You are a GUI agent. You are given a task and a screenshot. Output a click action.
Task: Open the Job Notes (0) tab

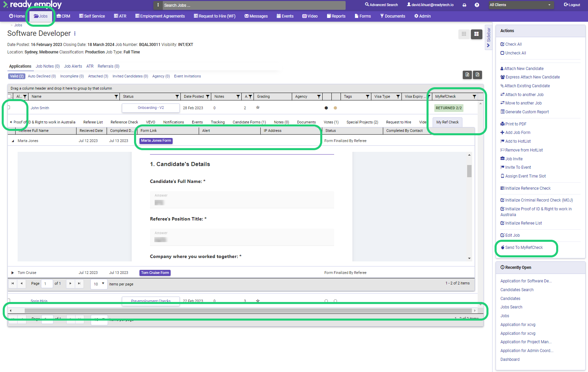click(48, 66)
